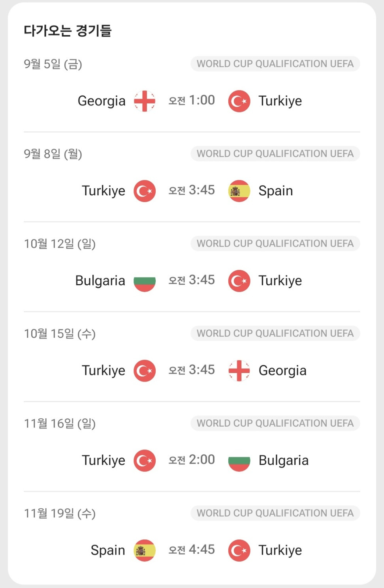The height and width of the screenshot is (588, 384).
Task: Tap Turkiye flag in Oct 12 match
Action: (239, 281)
